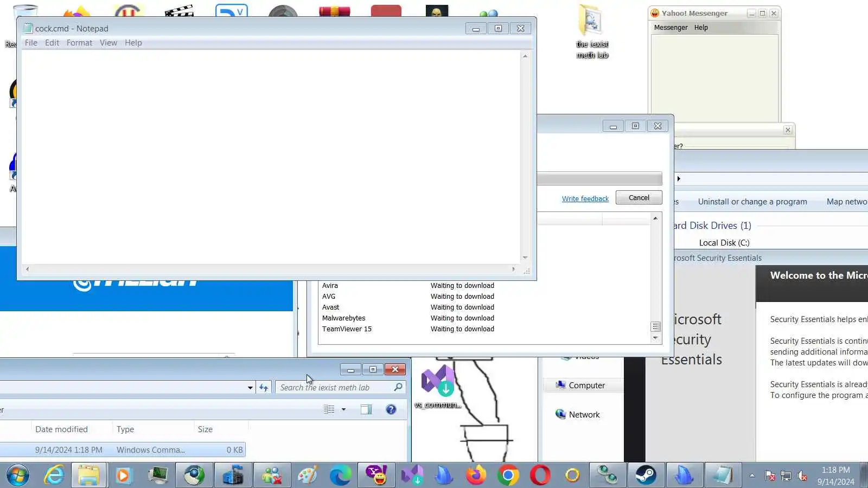Refresh the Explorer address bar
868x488 pixels.
click(264, 388)
